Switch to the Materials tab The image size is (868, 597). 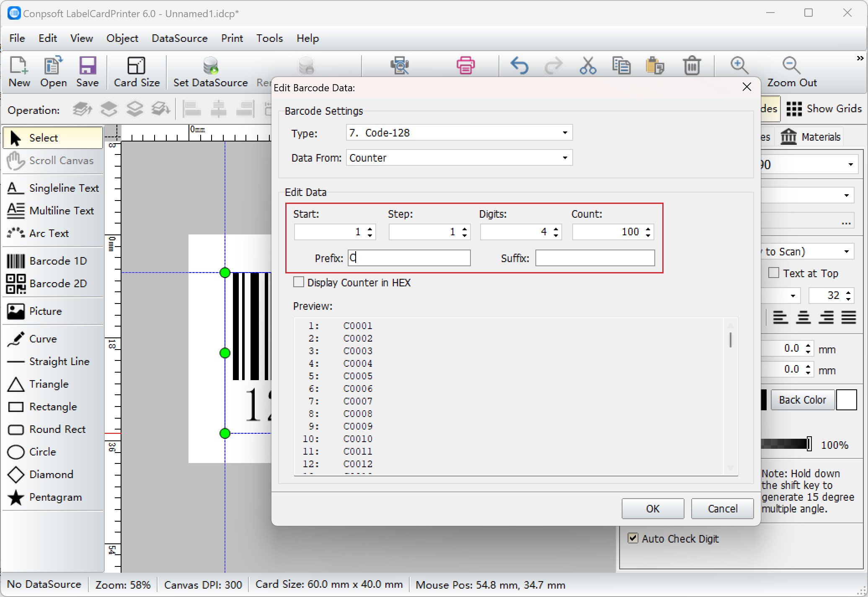click(x=810, y=137)
